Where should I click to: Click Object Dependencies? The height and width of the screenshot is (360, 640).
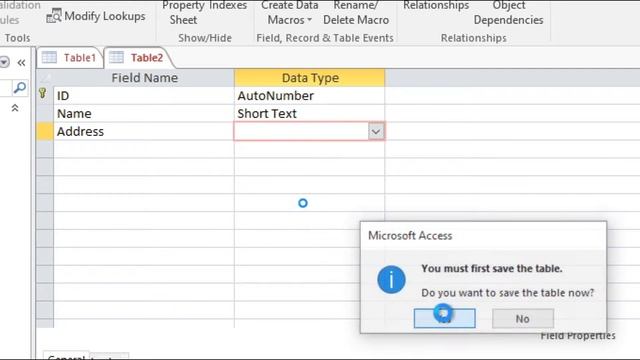pyautogui.click(x=508, y=13)
